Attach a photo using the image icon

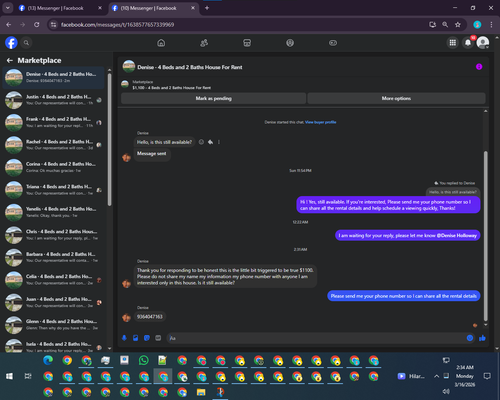[135, 338]
